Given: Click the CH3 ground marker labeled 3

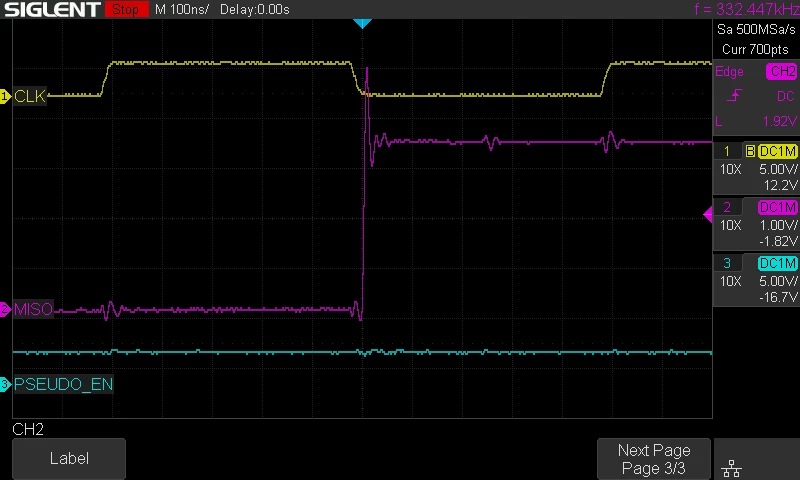Looking at the screenshot, I should [5, 384].
